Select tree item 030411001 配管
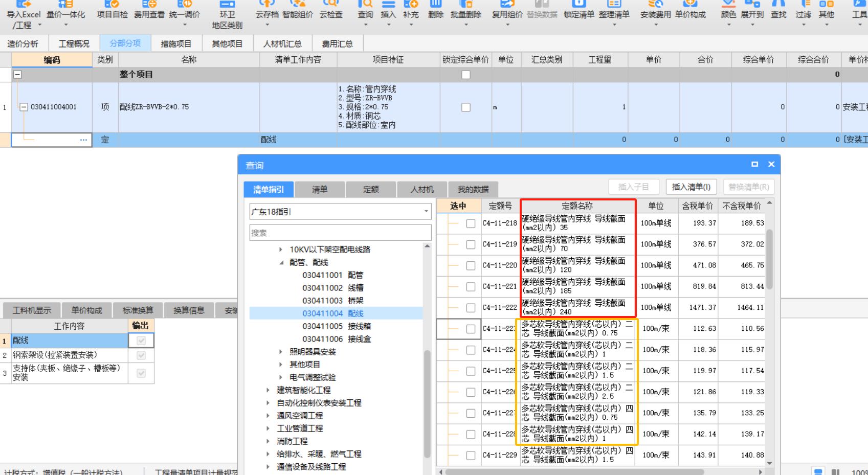This screenshot has height=475, width=868. coord(332,275)
